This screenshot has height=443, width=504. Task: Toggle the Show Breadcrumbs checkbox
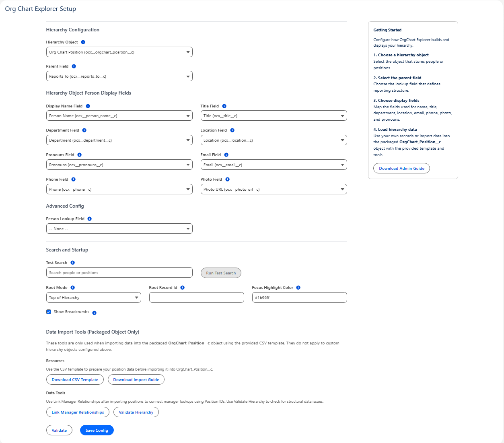pyautogui.click(x=49, y=312)
